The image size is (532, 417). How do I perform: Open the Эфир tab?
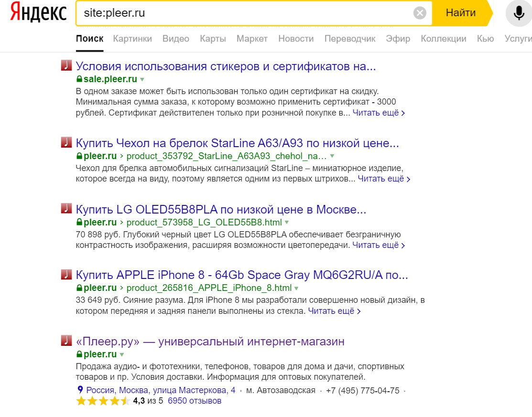point(398,39)
